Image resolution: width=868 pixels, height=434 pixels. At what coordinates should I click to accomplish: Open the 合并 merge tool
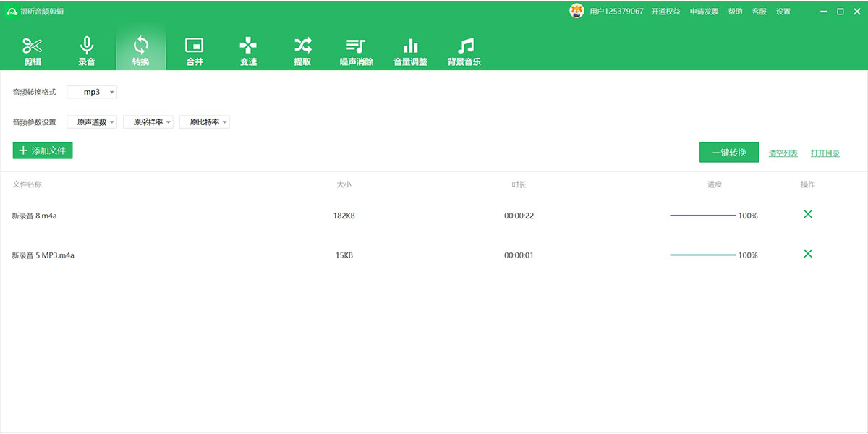click(195, 51)
